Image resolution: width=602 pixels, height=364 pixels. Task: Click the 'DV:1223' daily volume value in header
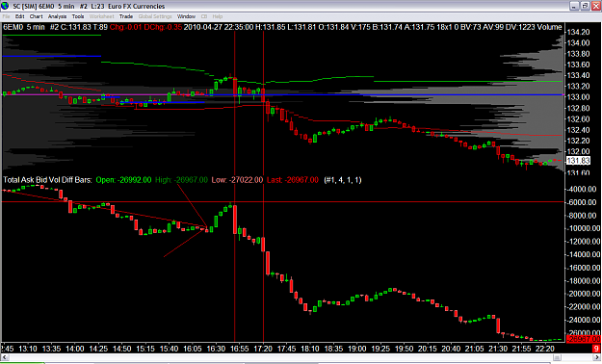(520, 27)
